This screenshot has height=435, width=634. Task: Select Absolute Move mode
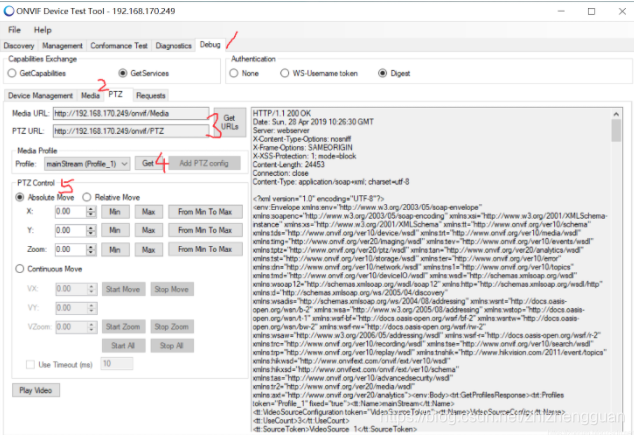pos(45,197)
